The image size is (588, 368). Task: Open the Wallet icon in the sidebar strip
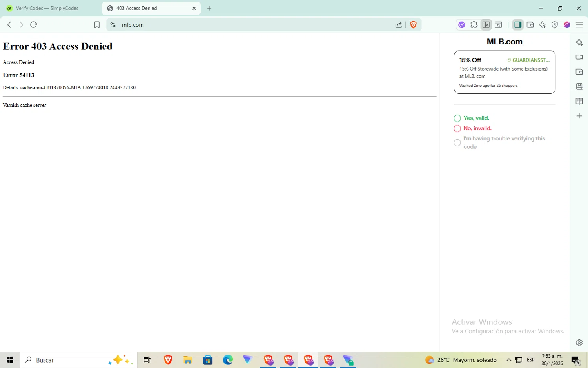coord(579,72)
